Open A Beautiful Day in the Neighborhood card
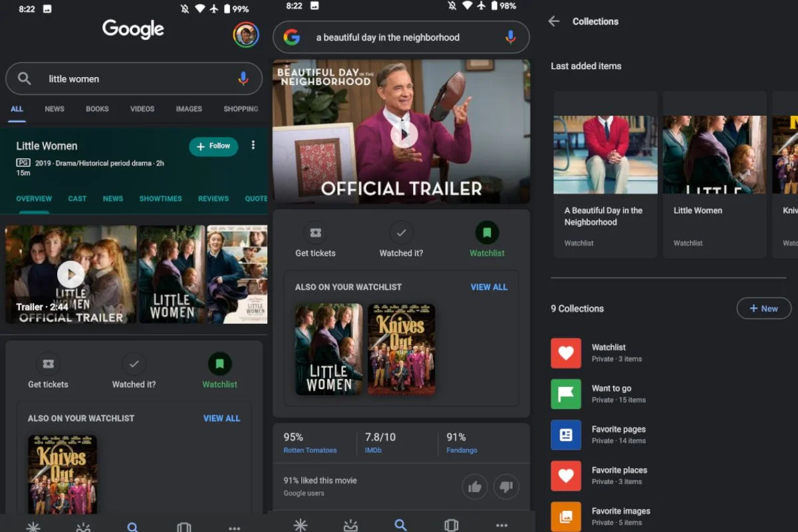 click(605, 174)
